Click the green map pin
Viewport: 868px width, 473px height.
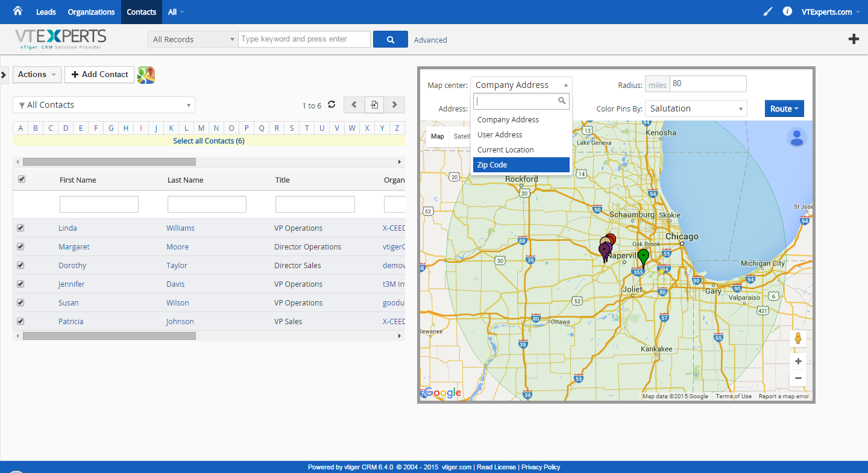(x=643, y=258)
